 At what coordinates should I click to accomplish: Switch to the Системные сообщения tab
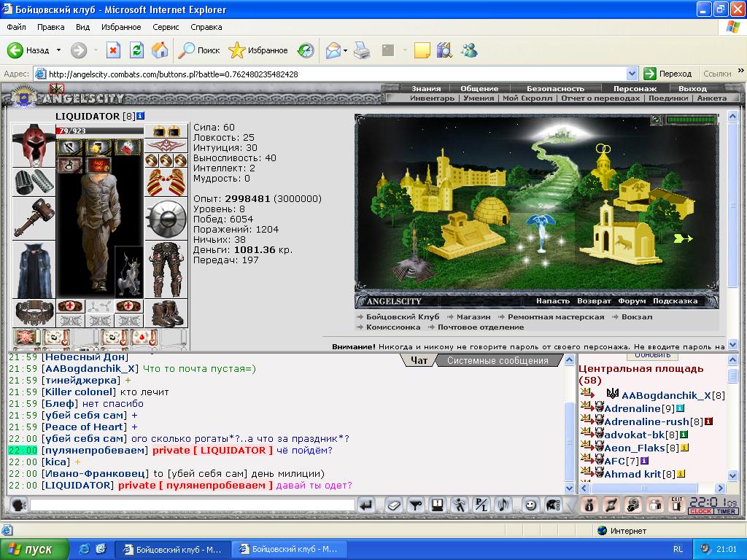coord(498,360)
